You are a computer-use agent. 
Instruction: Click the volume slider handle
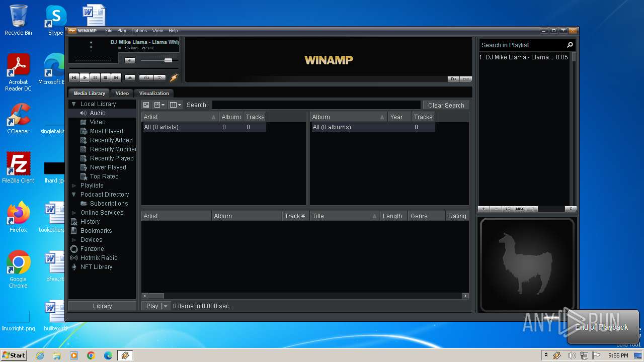[x=168, y=60]
